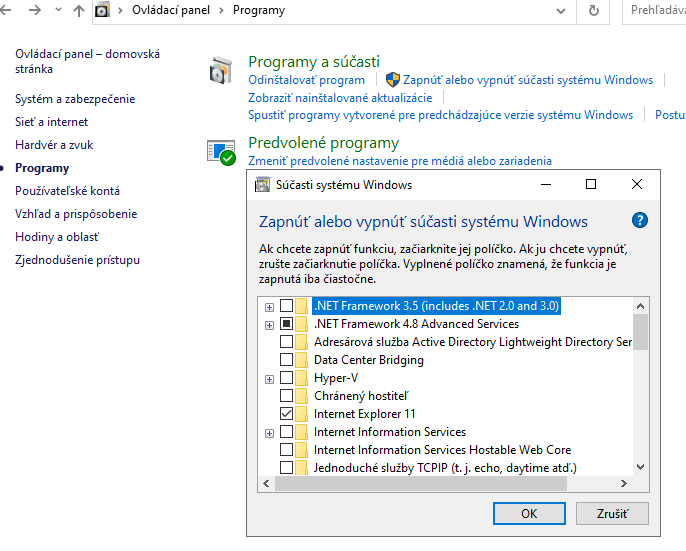Open Spustiť programy vytvorené pre predchádzajúce verzie
This screenshot has height=551, width=686.
[441, 115]
